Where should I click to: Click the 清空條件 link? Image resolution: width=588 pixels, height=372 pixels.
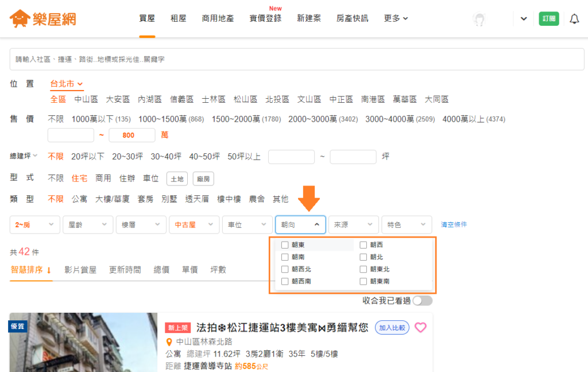tap(454, 224)
